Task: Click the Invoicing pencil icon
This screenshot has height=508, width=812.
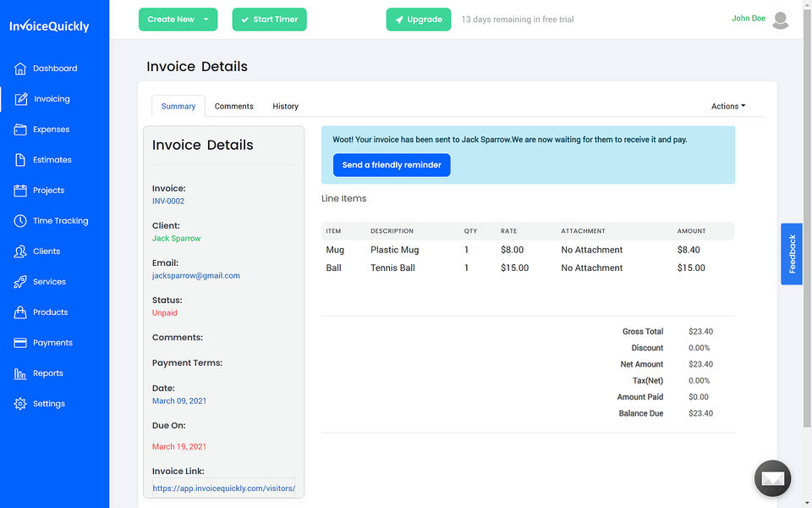Action: [x=20, y=99]
